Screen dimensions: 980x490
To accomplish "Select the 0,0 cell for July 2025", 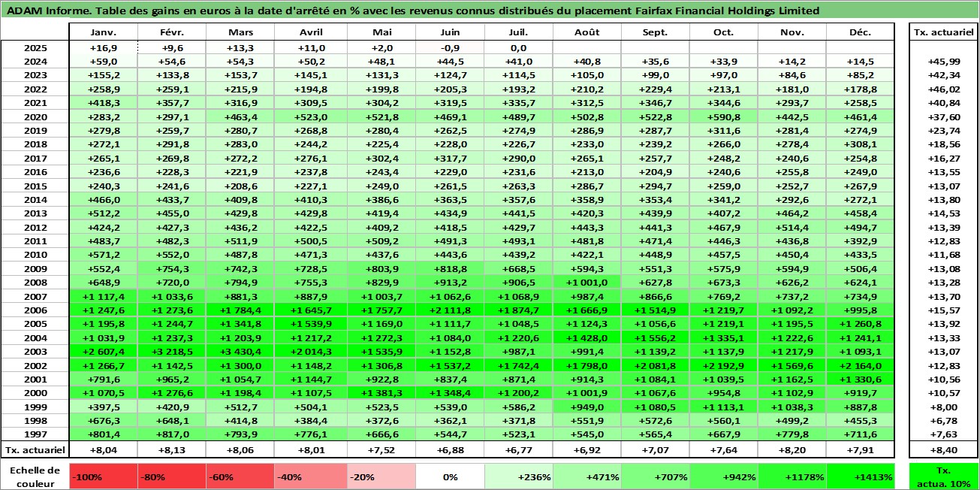I will point(517,47).
